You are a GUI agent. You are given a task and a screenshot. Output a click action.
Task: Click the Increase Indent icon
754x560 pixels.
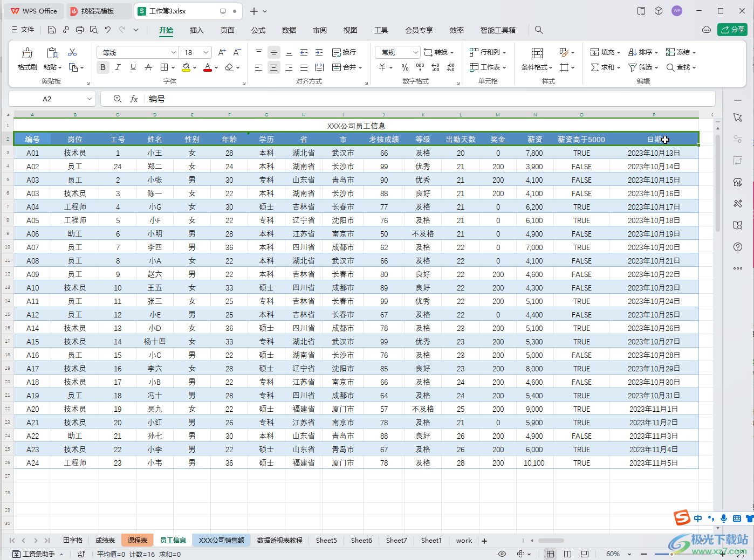[319, 52]
